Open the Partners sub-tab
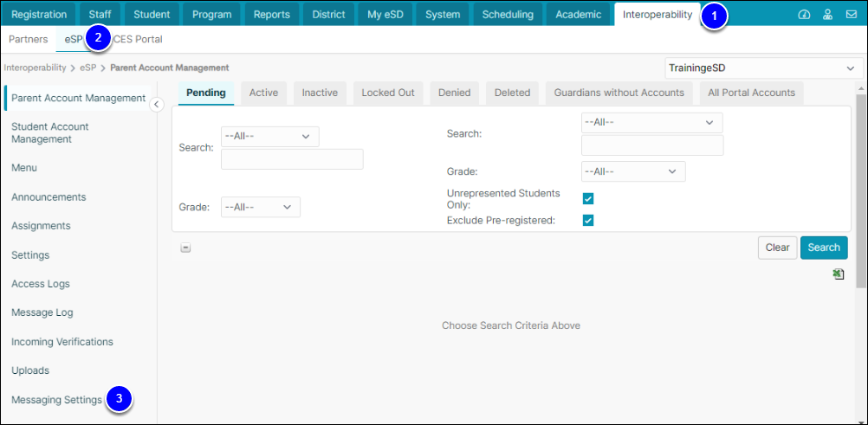Screen dimensions: 868x425 click(x=29, y=40)
